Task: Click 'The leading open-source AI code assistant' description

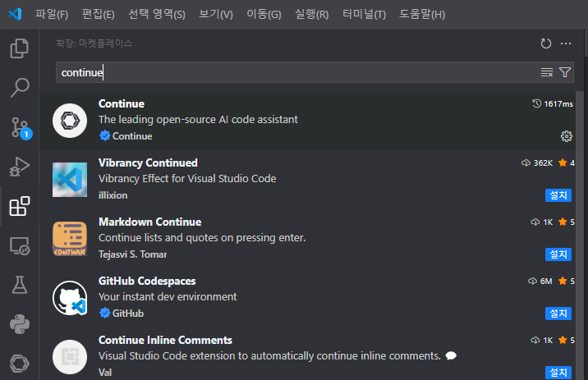Action: click(x=198, y=120)
